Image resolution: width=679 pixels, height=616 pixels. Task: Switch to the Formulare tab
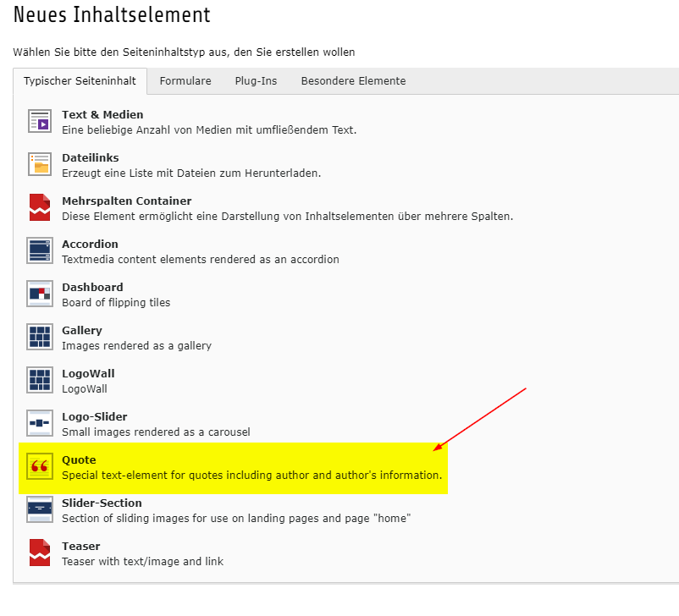coord(185,81)
